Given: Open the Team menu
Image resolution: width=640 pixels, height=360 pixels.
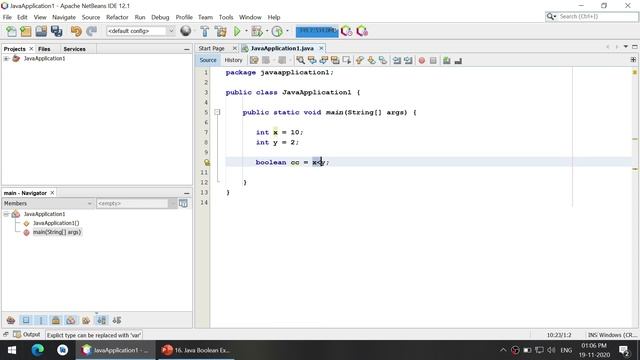Looking at the screenshot, I should pos(205,17).
